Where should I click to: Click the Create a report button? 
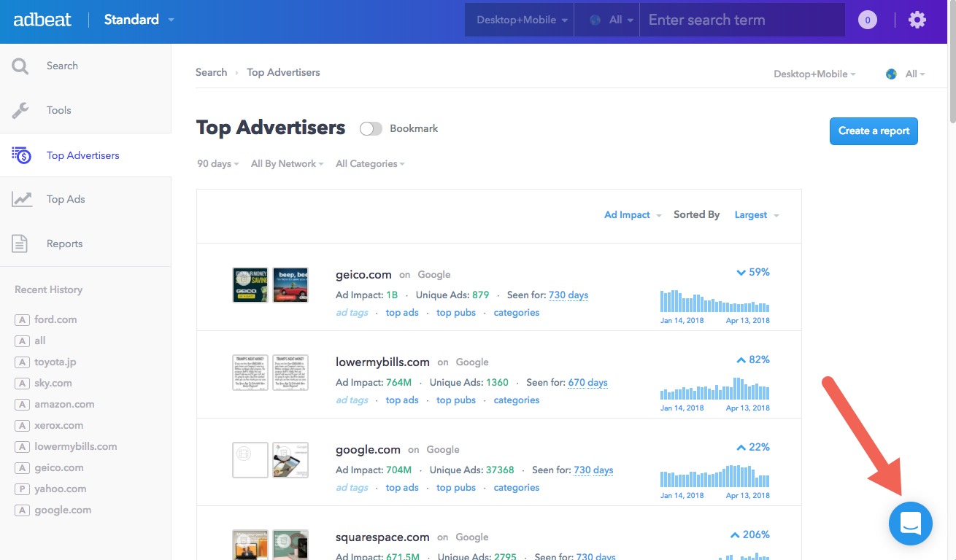[874, 131]
